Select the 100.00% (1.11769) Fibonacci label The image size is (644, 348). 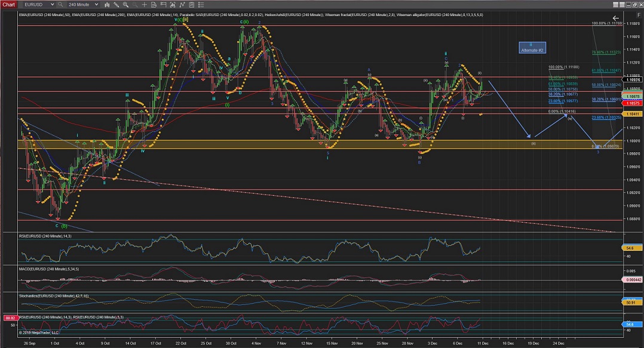click(x=607, y=23)
